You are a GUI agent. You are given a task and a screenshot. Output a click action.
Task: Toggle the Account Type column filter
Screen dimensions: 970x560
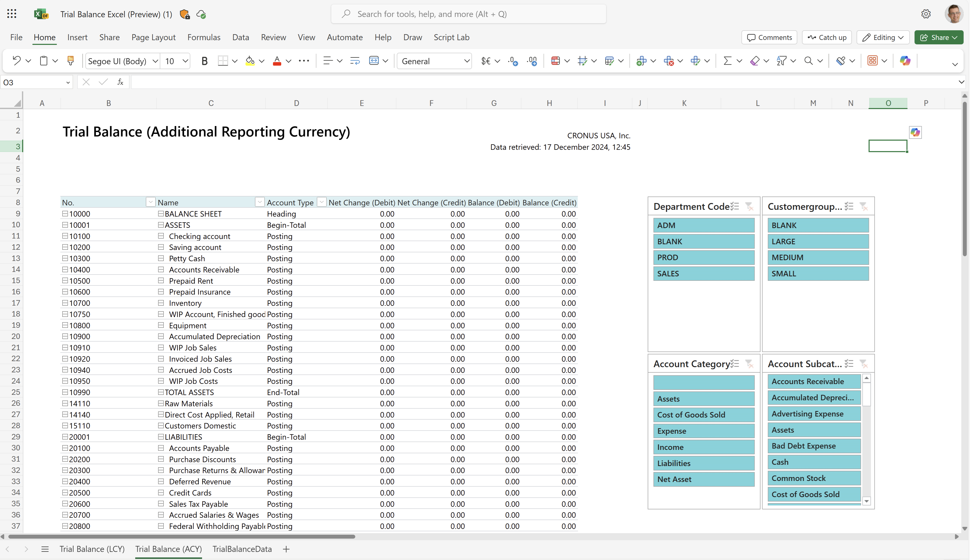[x=320, y=203]
